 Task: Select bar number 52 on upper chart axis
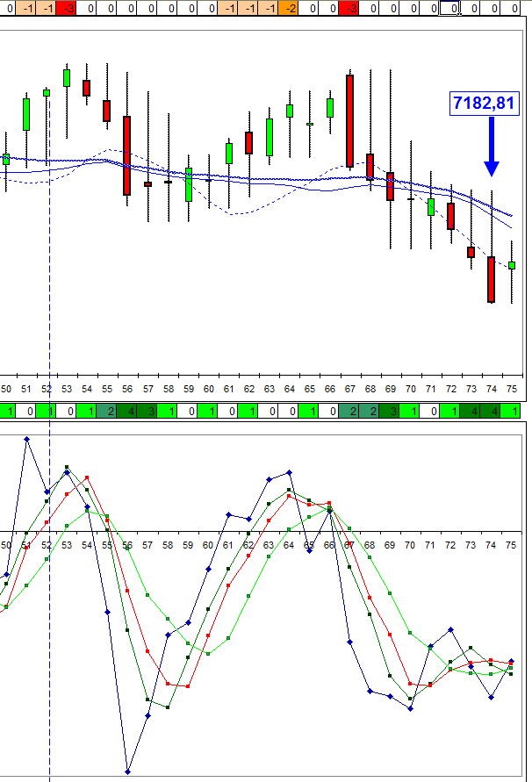point(47,388)
